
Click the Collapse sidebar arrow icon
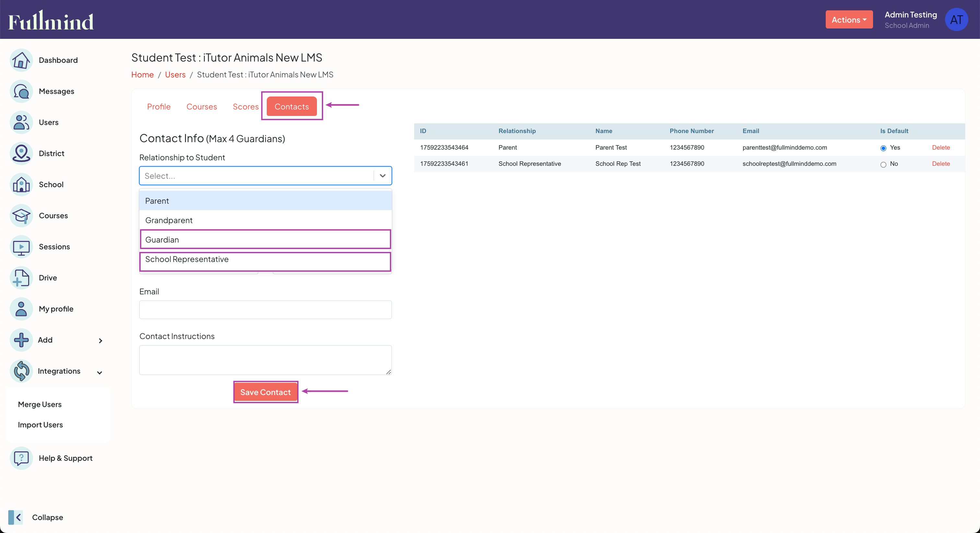click(x=16, y=517)
